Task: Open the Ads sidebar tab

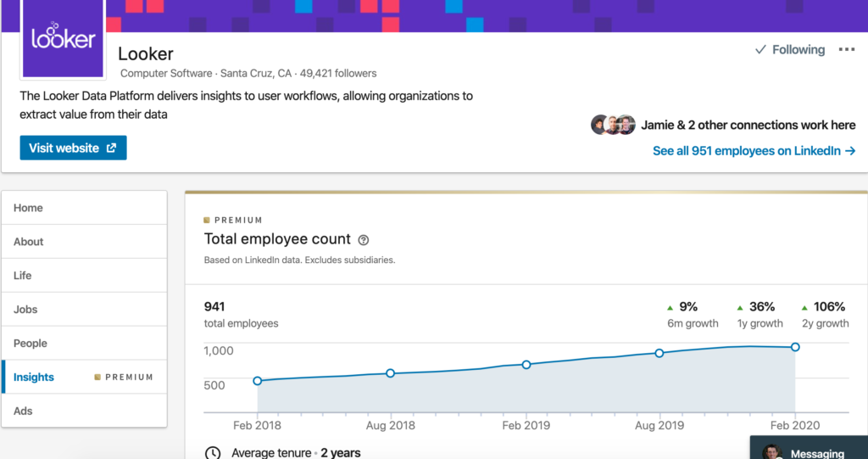Action: (x=84, y=411)
